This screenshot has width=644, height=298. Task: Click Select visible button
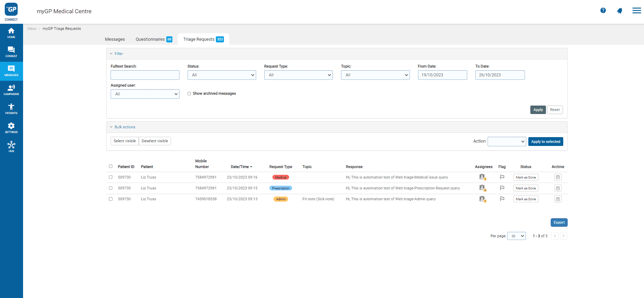click(125, 141)
